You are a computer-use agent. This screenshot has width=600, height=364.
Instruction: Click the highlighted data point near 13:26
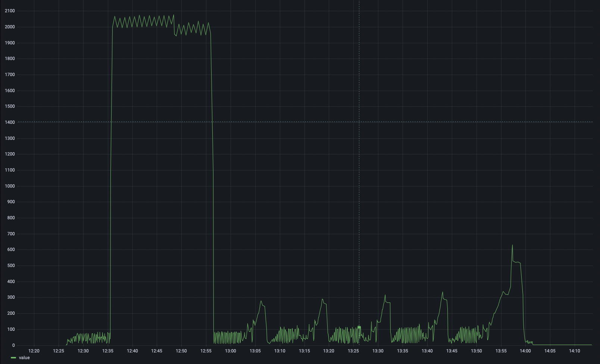359,327
